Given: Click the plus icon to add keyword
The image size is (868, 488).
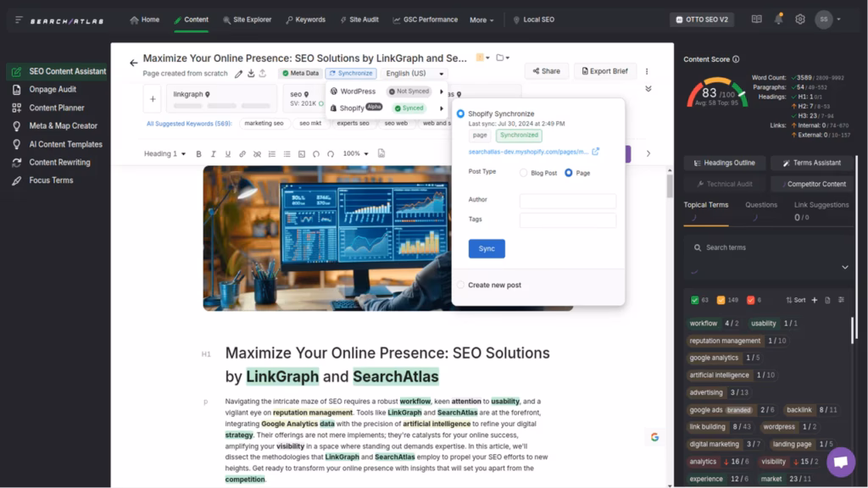Looking at the screenshot, I should (x=153, y=98).
